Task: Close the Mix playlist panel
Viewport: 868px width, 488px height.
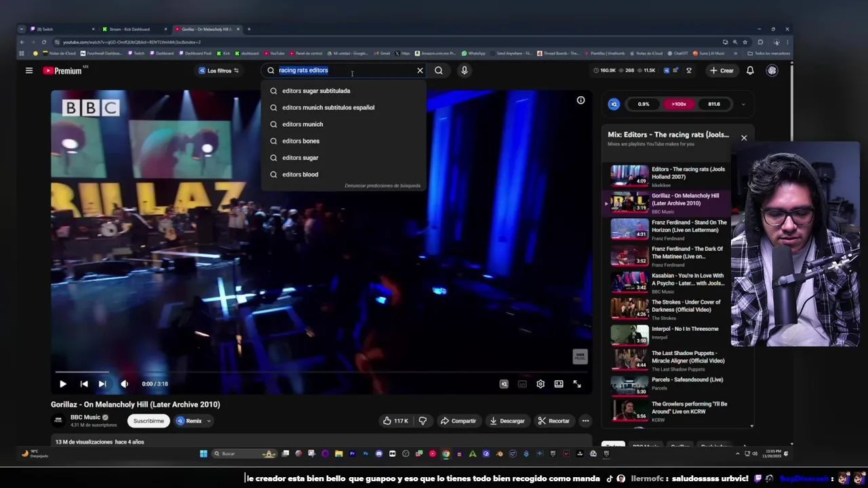Action: pos(744,138)
